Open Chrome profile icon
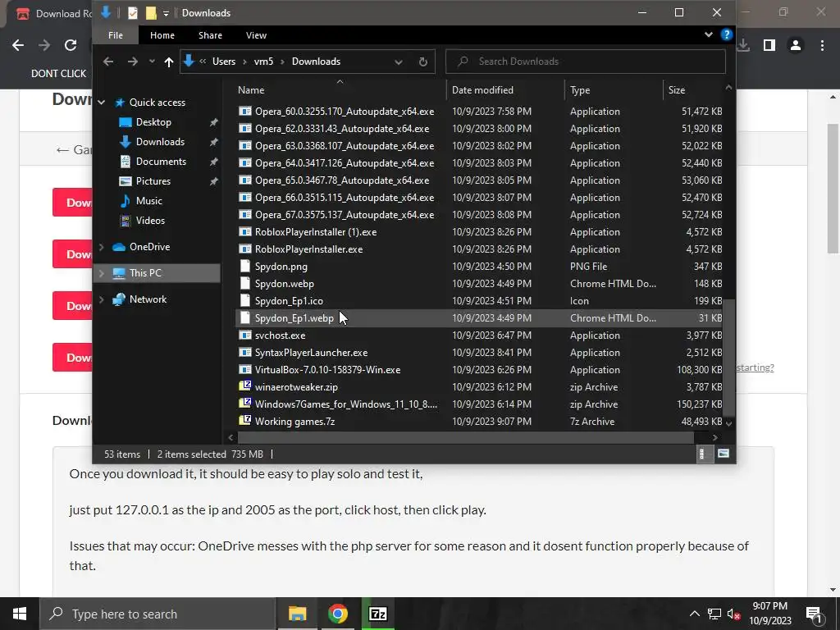 click(796, 46)
